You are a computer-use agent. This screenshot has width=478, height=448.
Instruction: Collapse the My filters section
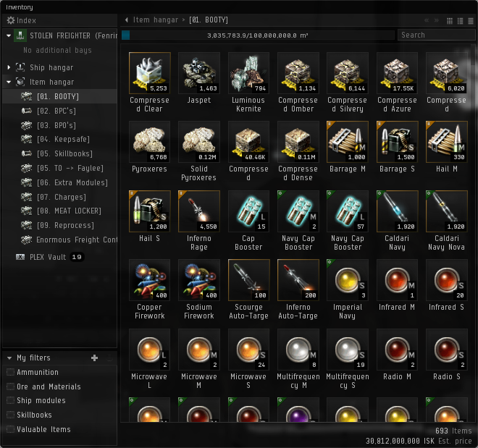[9, 358]
